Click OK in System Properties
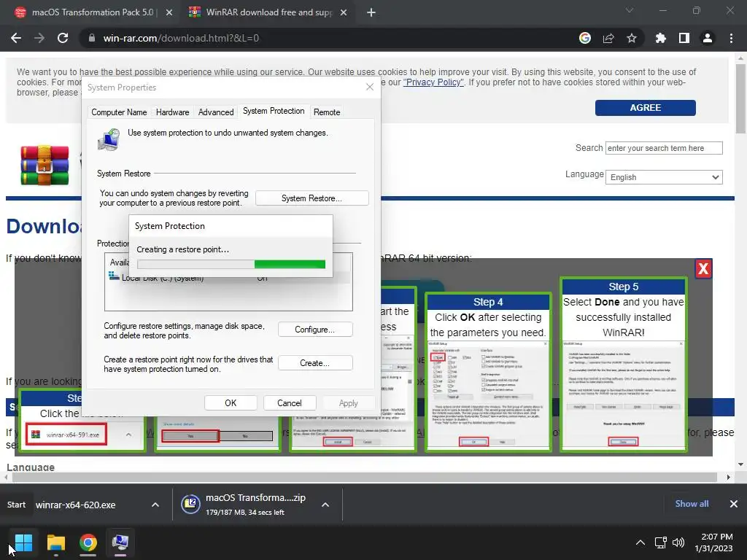747x560 pixels. (x=231, y=402)
